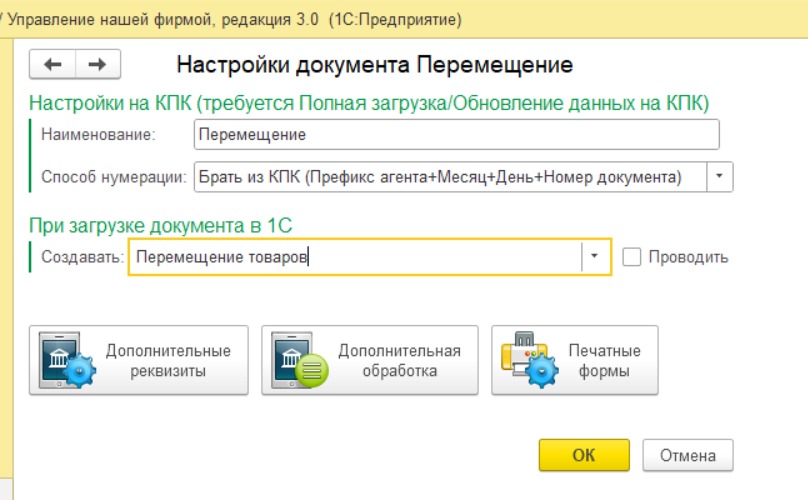Open the Создавать dropdown list arrow

coord(594,257)
